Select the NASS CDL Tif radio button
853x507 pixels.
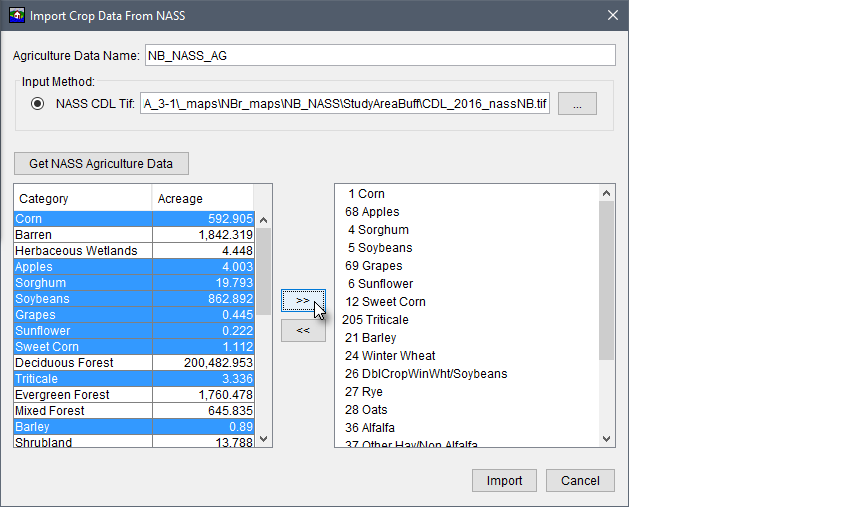tap(38, 103)
